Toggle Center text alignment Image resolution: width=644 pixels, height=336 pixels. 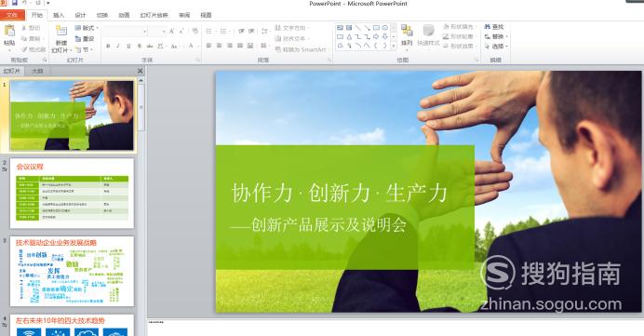coord(219,46)
